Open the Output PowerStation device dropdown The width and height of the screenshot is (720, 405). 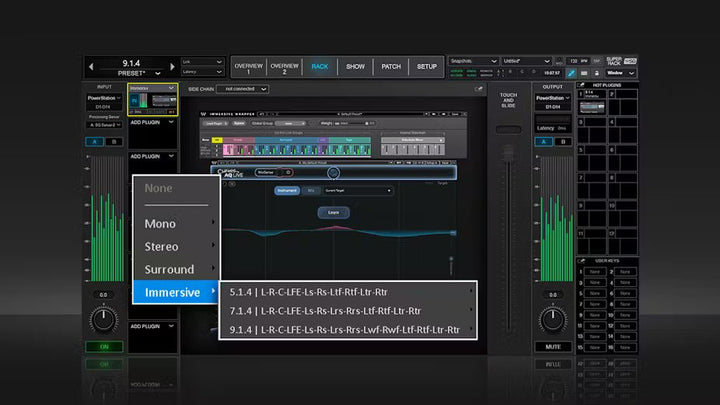click(x=553, y=98)
